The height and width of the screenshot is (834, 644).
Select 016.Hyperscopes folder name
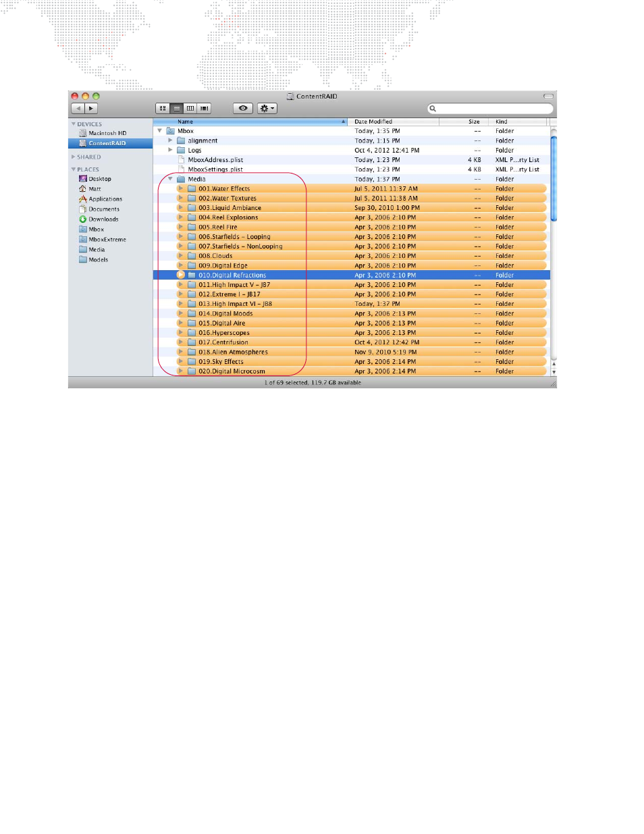coord(224,333)
